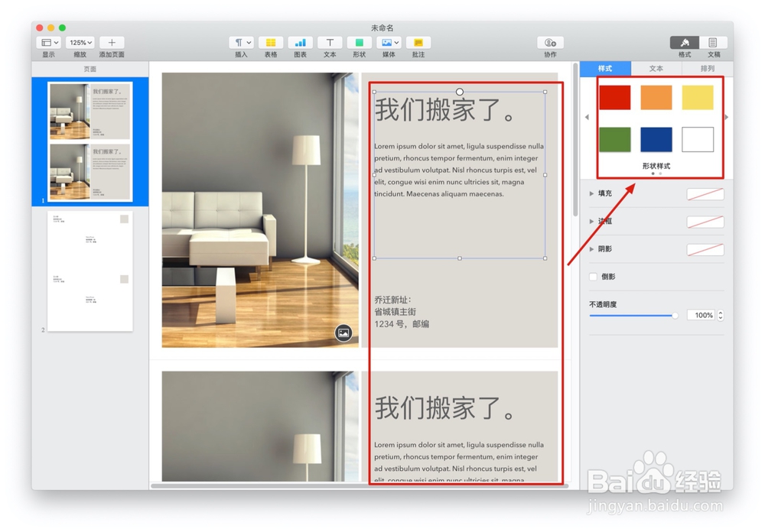Viewport: 765px width, 532px height.
Task: Select page 1 thumbnail in sidebar
Action: [90, 142]
